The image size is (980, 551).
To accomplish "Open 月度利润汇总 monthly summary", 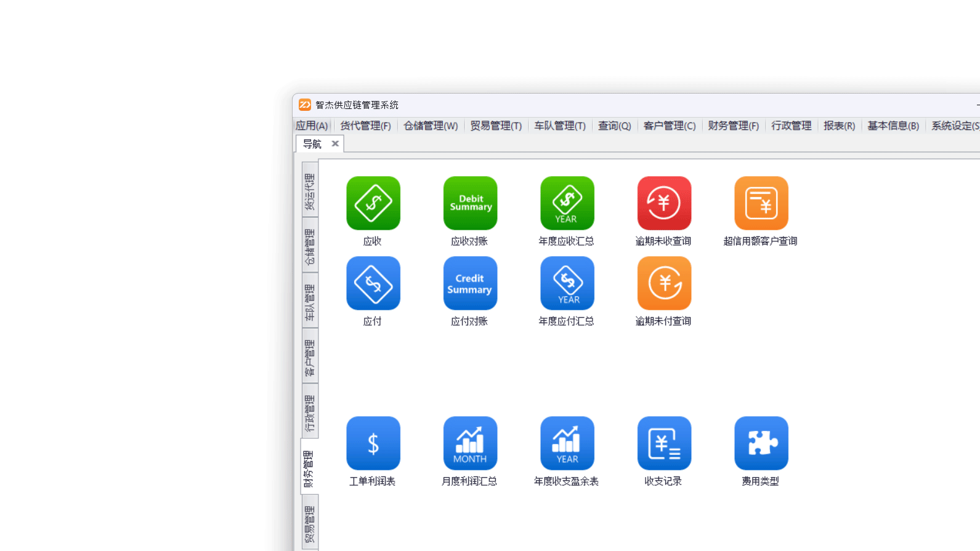I will pos(470,443).
